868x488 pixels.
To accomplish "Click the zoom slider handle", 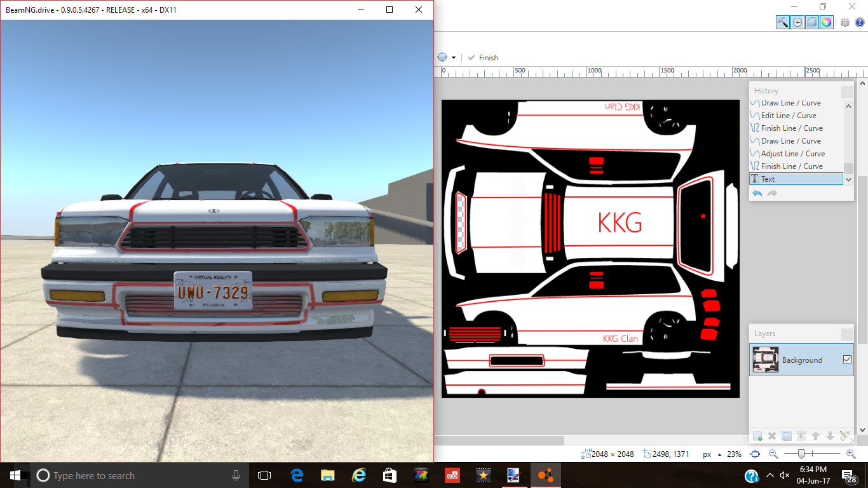I will point(802,454).
